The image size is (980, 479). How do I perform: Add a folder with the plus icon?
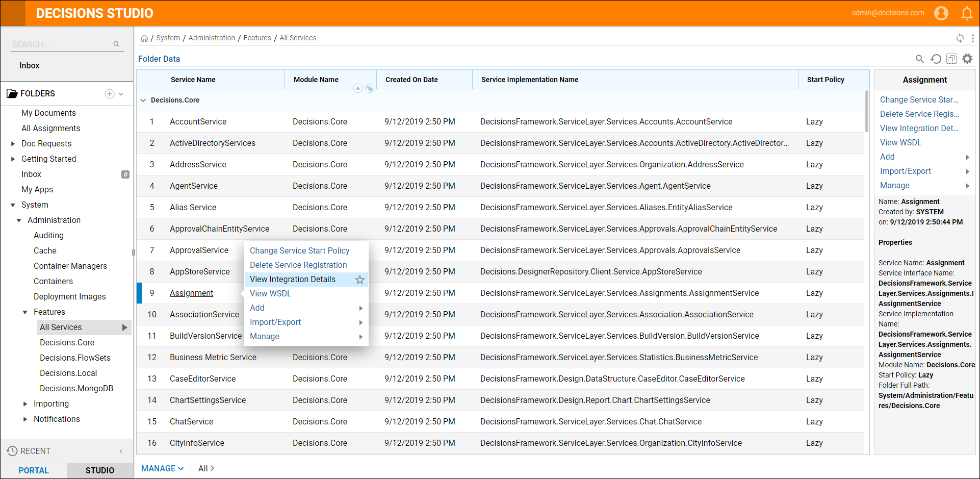pos(109,94)
